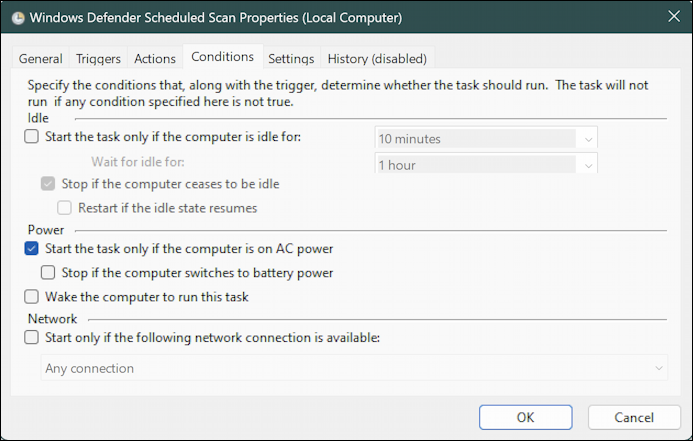Enable Stop if computer switches to battery power
693x441 pixels.
click(x=48, y=273)
